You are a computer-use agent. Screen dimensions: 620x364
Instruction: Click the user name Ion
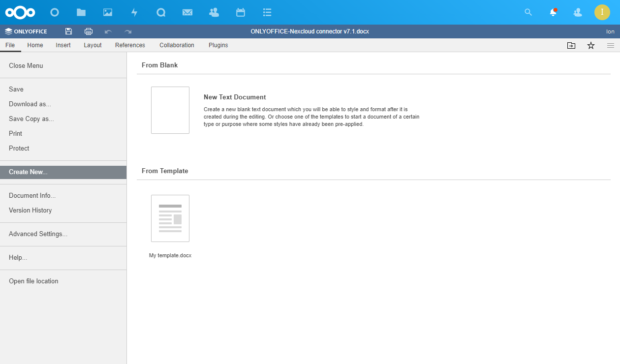[610, 31]
